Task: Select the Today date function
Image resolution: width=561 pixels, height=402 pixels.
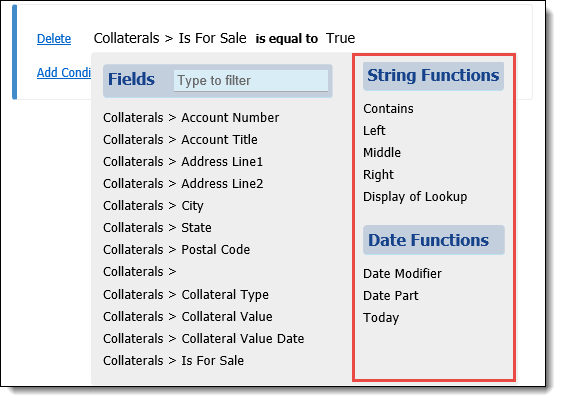Action: point(381,318)
